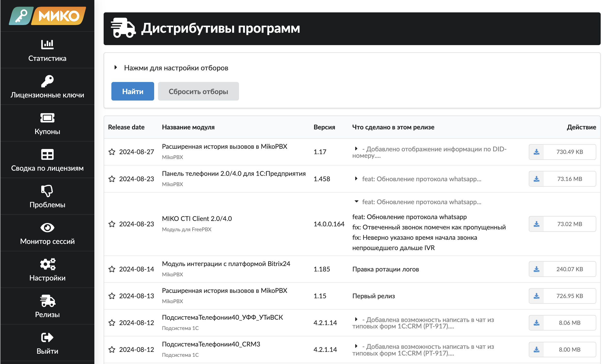Screen dimensions: 611x364
Task: Click the Сбросить отборы button
Action: [x=199, y=91]
